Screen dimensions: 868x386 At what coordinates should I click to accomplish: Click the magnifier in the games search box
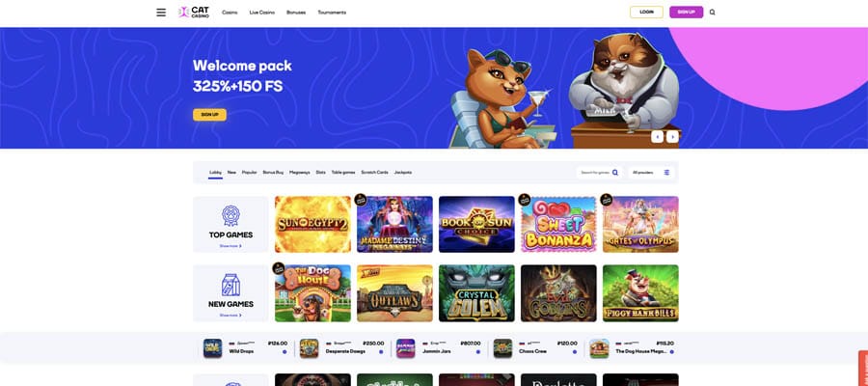tap(615, 173)
